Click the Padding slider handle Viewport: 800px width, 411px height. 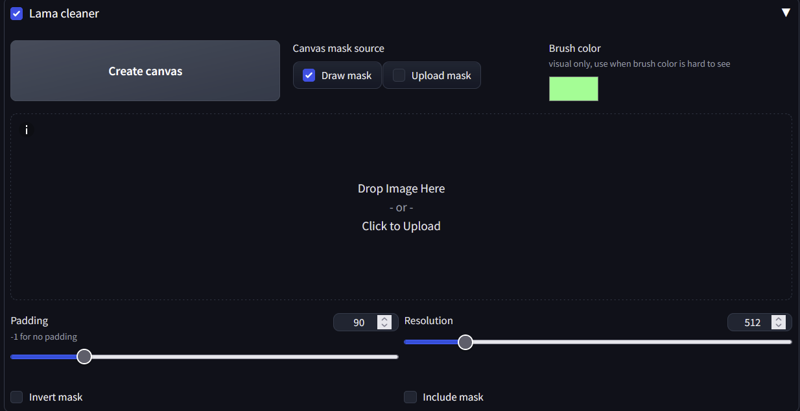(x=84, y=356)
